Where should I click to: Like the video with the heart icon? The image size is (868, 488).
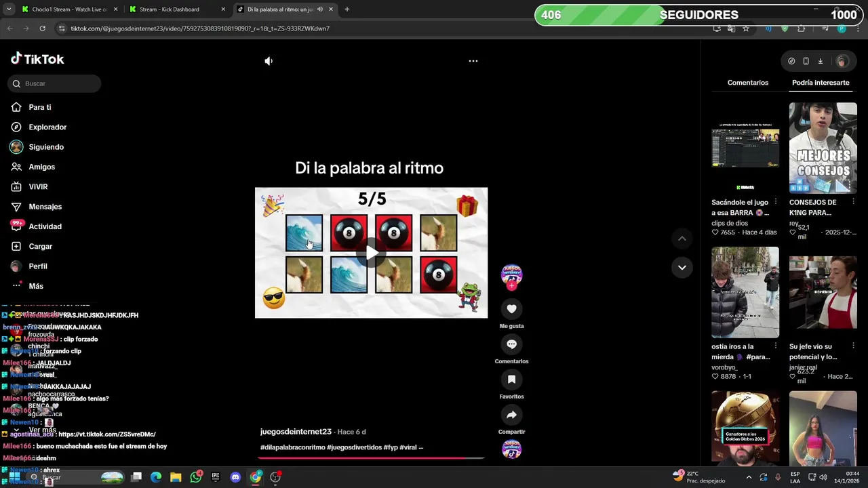point(511,309)
